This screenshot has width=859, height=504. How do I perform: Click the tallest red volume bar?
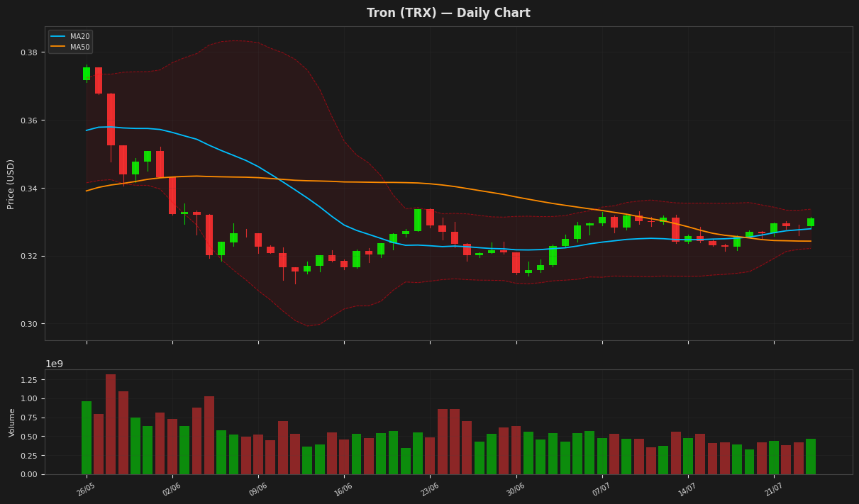coord(111,425)
